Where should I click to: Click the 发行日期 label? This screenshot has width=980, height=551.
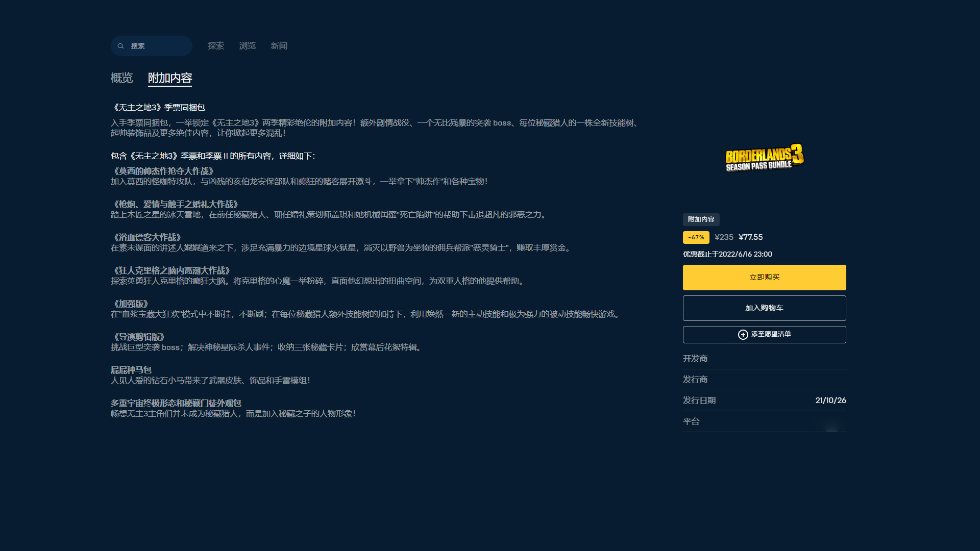pos(699,400)
